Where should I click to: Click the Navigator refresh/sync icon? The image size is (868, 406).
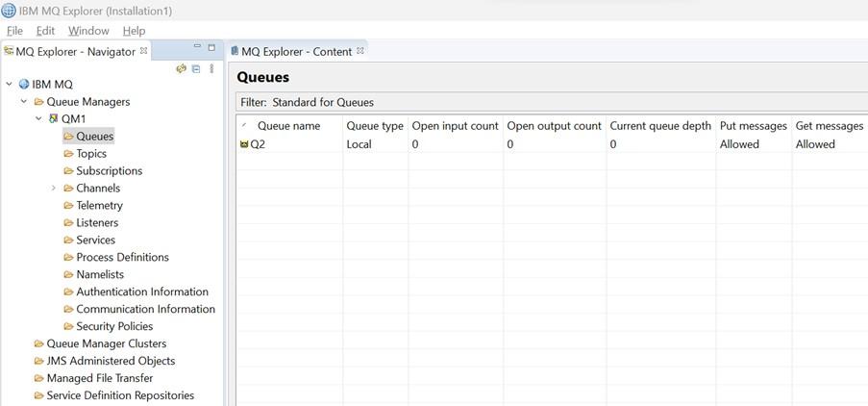pos(181,68)
